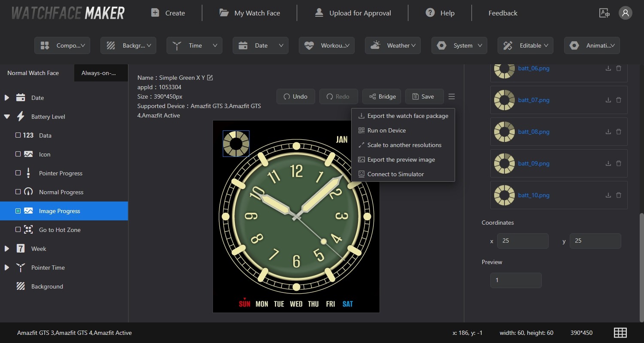Check the Go to Hot Zone checkbox

point(18,230)
